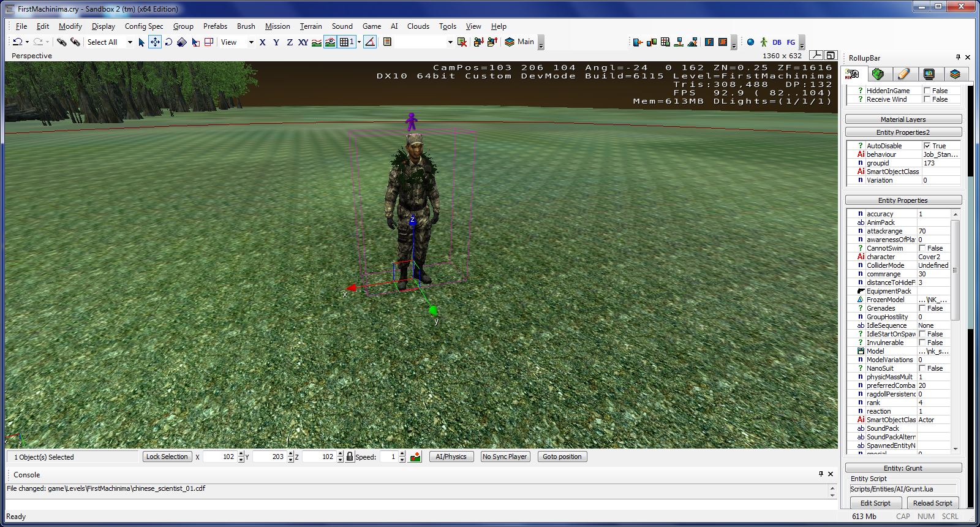Activate the Move tool

click(155, 42)
